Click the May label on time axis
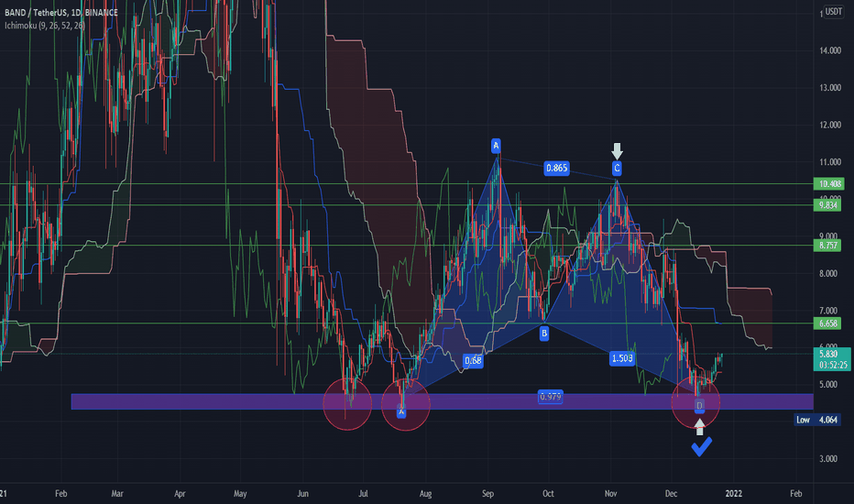The height and width of the screenshot is (504, 854). tap(240, 494)
